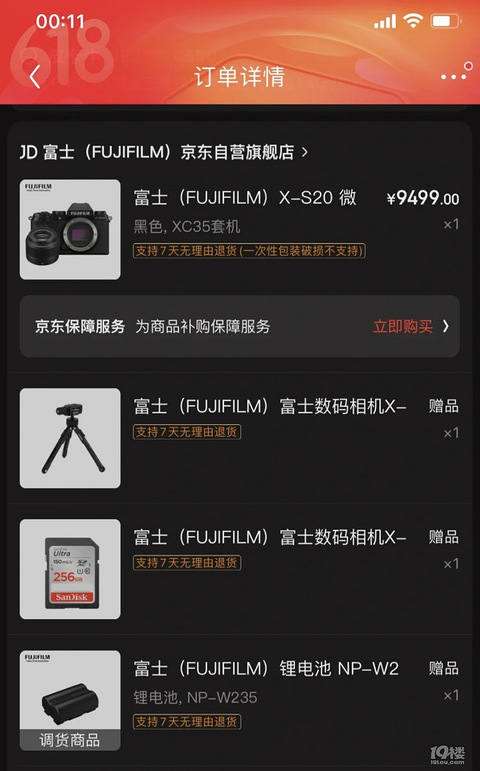Tap the 7-day return tag on camera
This screenshot has width=480, height=771.
click(249, 251)
